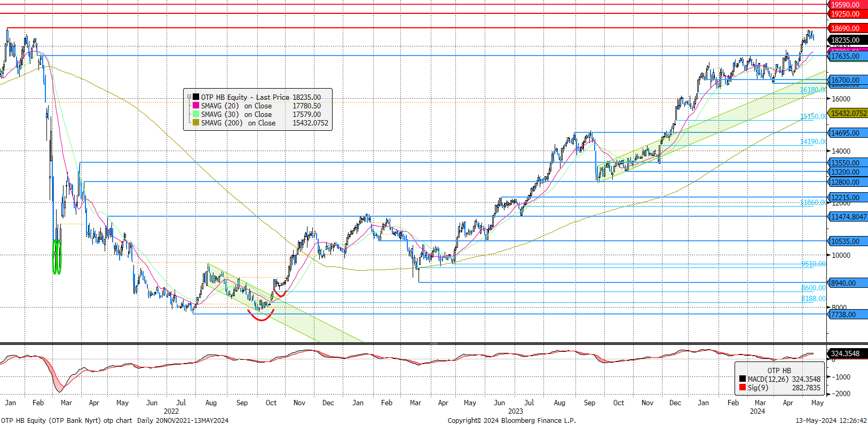
Task: Click the light blue 11860.00 line annotation
Action: tap(813, 202)
